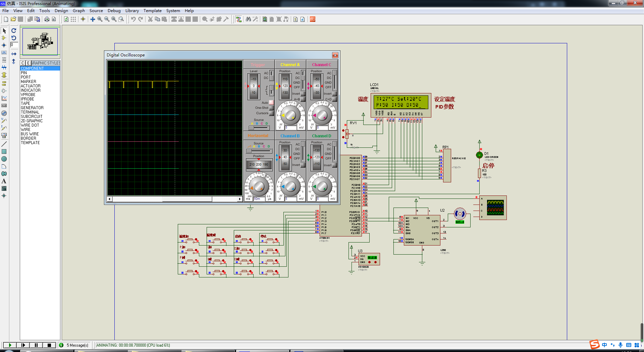Toggle Channel C Invert button
Viewport: 644px width, 352px height.
coord(334,94)
